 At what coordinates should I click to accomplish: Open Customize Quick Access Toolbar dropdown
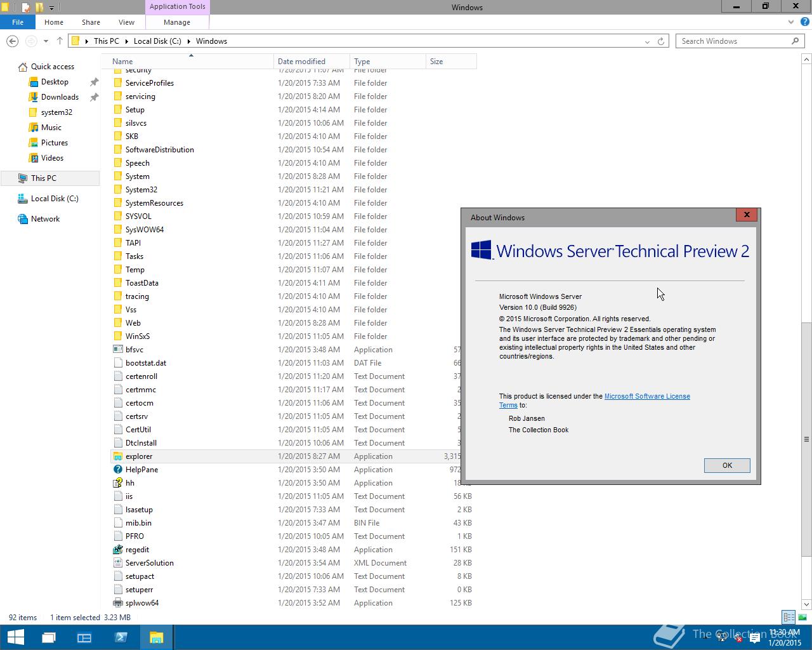51,8
